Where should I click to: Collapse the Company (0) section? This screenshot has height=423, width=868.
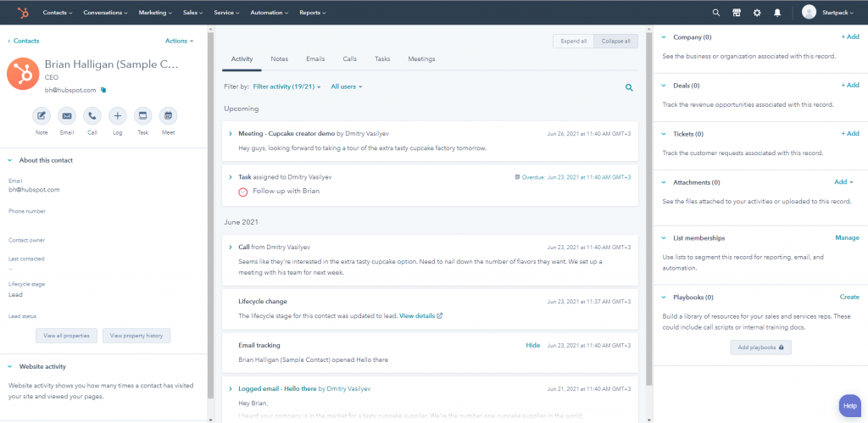pyautogui.click(x=664, y=37)
